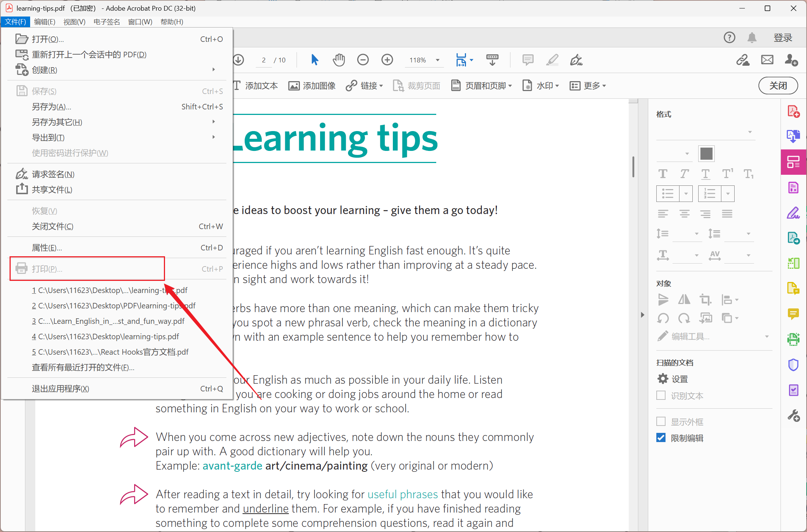Check the 显示外框 checkbox
This screenshot has height=532, width=807.
click(661, 421)
